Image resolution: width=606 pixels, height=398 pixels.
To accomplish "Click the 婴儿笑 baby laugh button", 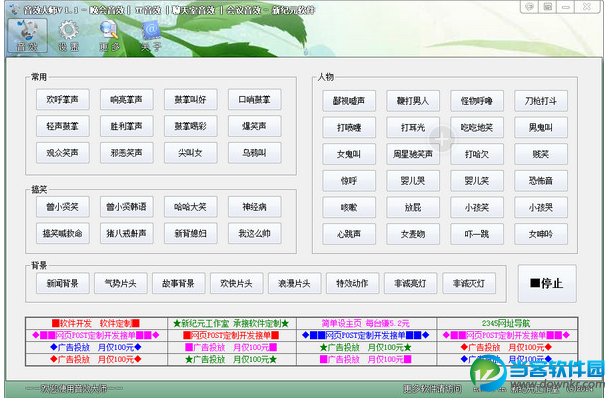I will 477,180.
